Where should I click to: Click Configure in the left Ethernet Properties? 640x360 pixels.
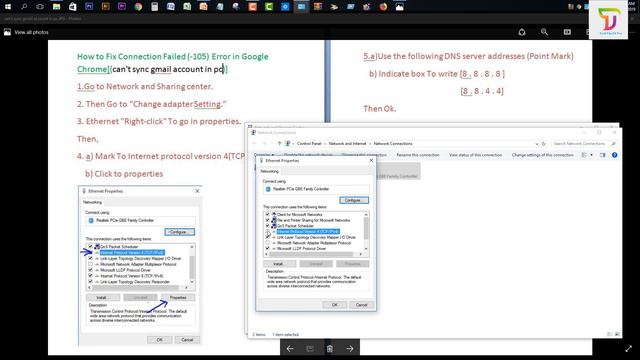[180, 232]
